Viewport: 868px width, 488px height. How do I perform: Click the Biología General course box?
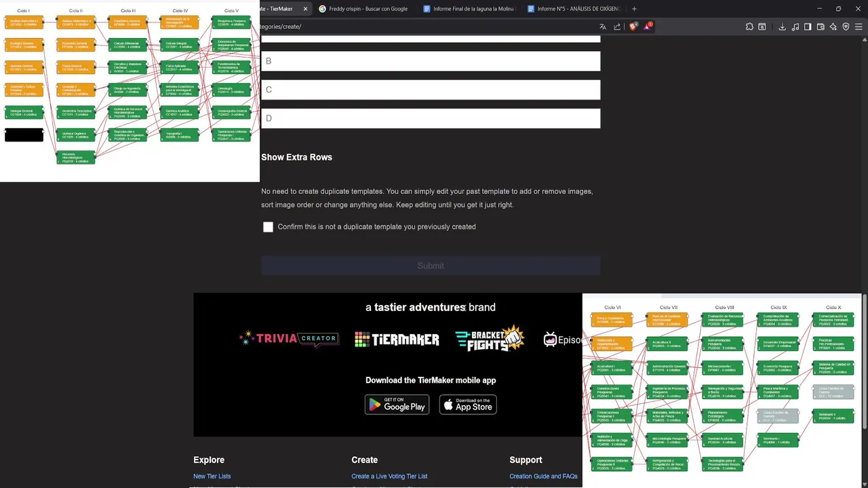(x=24, y=113)
